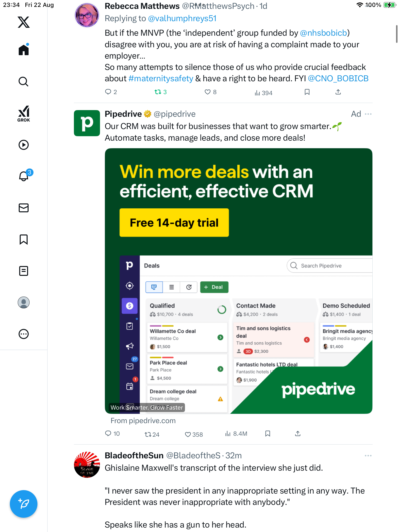This screenshot has width=399, height=532.
Task: Open your profile avatar in sidebar
Action: click(24, 302)
